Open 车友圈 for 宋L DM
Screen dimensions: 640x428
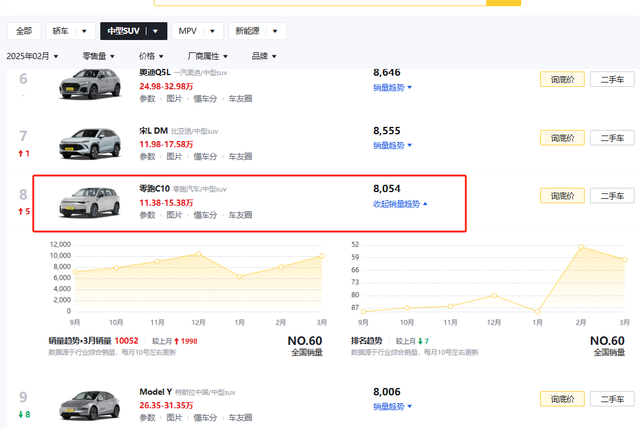pos(240,157)
